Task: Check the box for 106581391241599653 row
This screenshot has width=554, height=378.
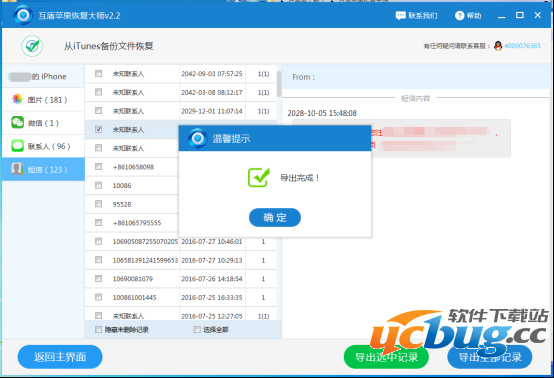Action: pos(99,260)
